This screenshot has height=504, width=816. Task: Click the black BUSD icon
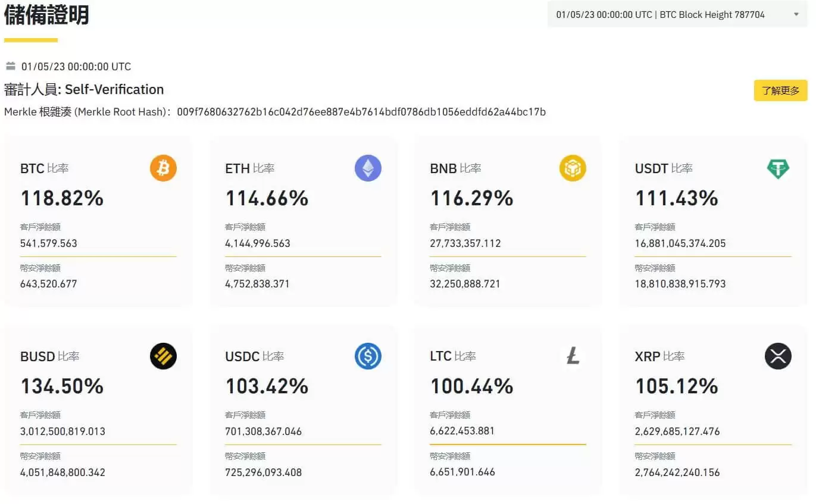(x=163, y=356)
